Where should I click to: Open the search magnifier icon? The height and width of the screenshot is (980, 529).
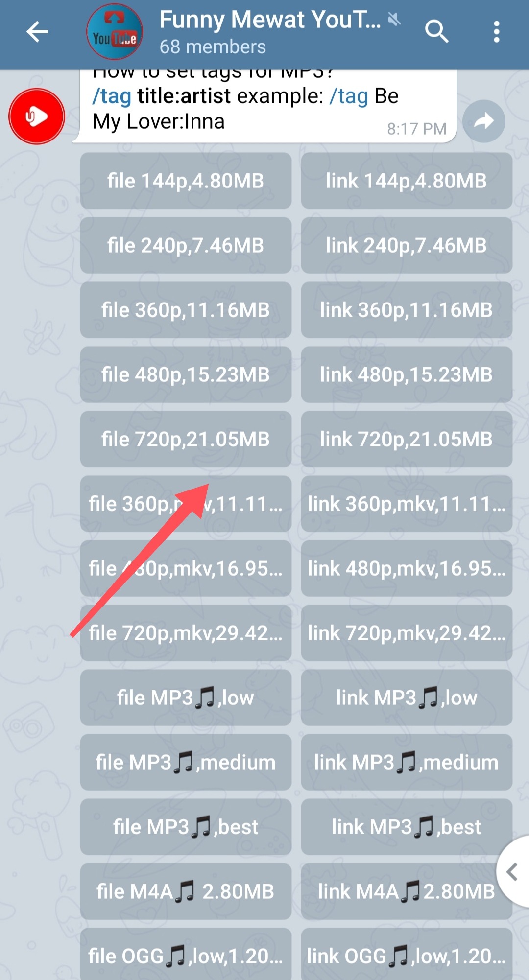[x=436, y=32]
